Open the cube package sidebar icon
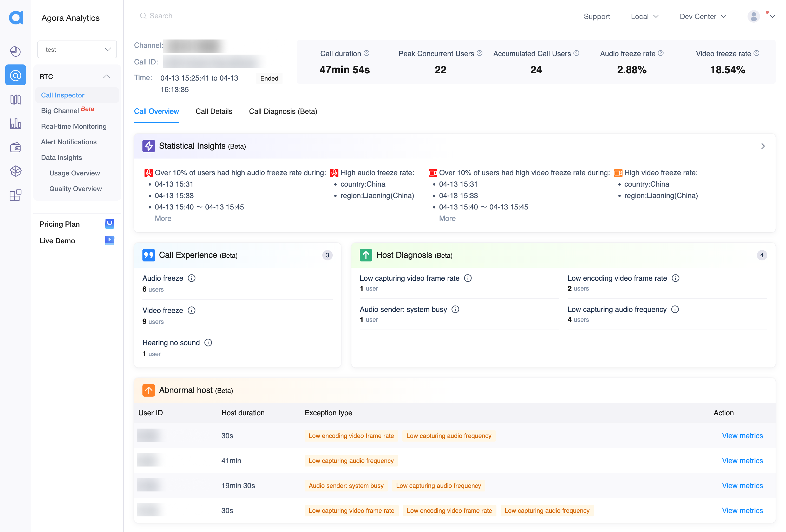 pos(16,171)
